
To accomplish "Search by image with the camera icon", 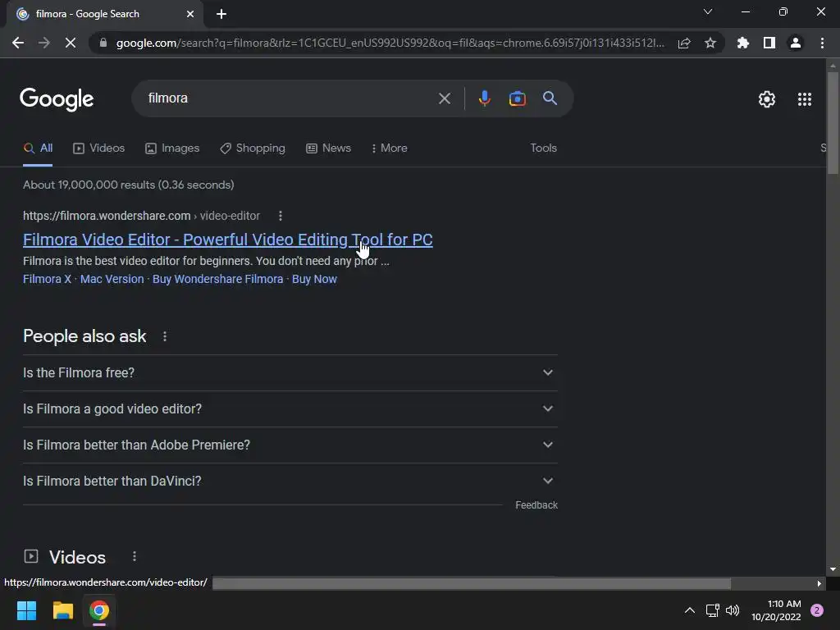I will tap(517, 98).
